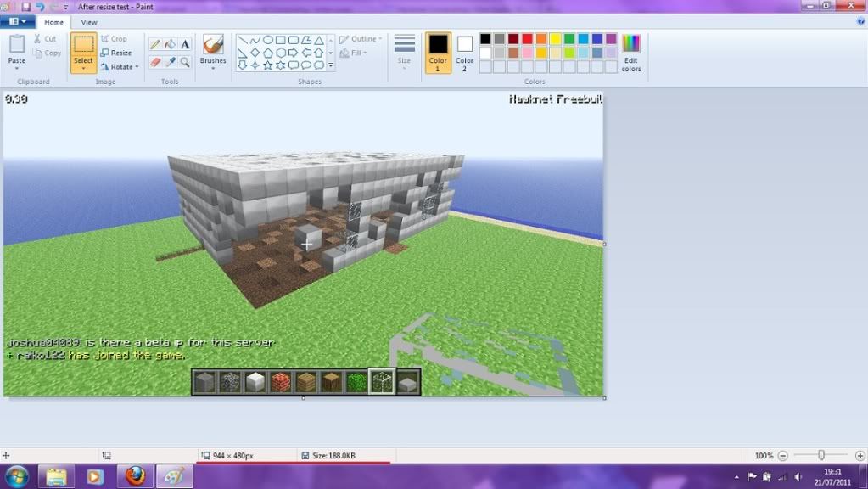Select the Hexagon shape
This screenshot has width=868, height=489.
[281, 53]
